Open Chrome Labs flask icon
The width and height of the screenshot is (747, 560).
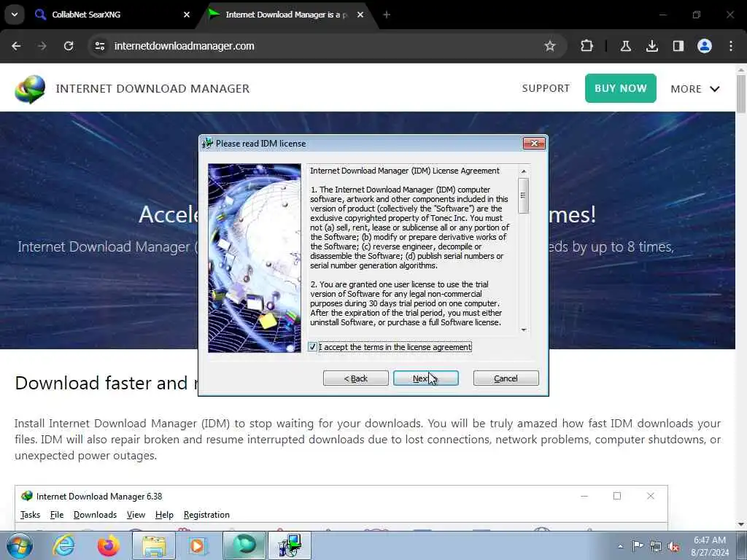(625, 46)
